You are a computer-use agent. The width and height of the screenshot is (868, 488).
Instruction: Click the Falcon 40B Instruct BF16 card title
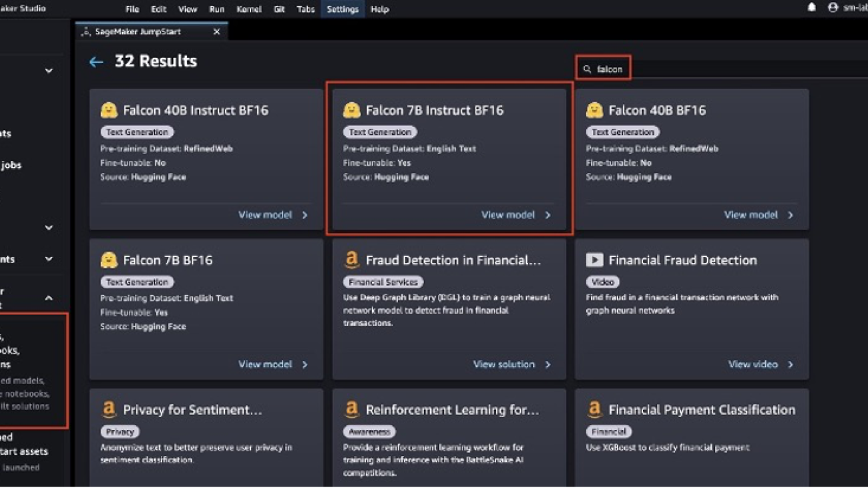point(196,110)
